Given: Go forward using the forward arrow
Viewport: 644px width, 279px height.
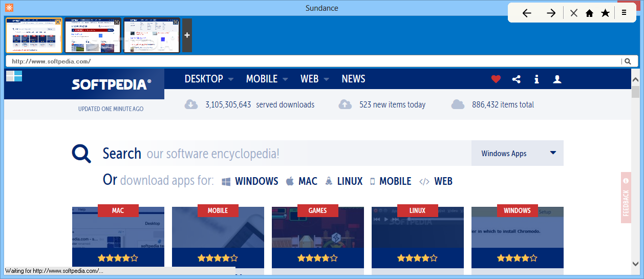Looking at the screenshot, I should click(x=551, y=13).
